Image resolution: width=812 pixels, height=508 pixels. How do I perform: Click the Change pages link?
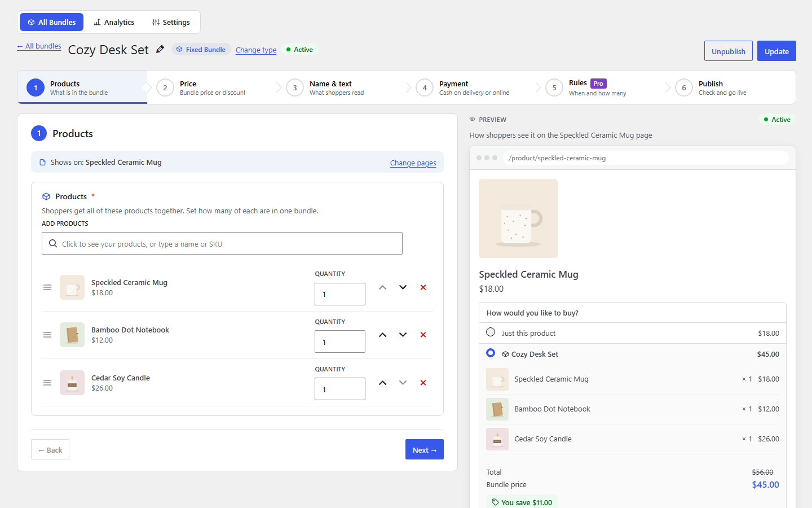pyautogui.click(x=413, y=163)
